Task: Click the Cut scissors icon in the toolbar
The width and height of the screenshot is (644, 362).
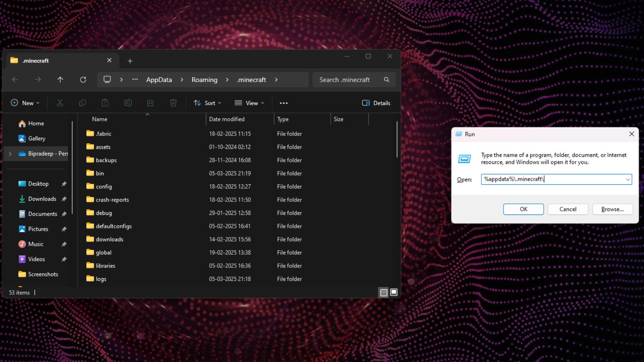Action: click(x=60, y=103)
